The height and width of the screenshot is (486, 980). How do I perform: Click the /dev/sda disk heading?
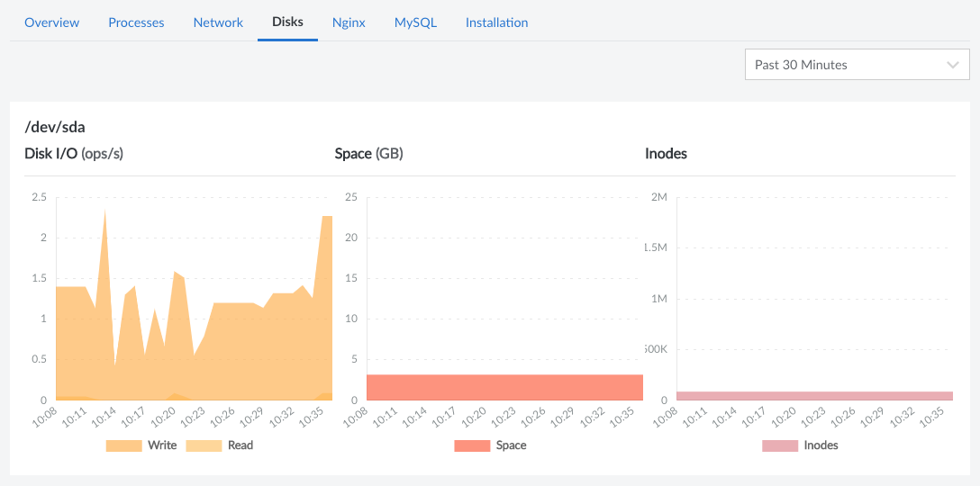point(55,127)
